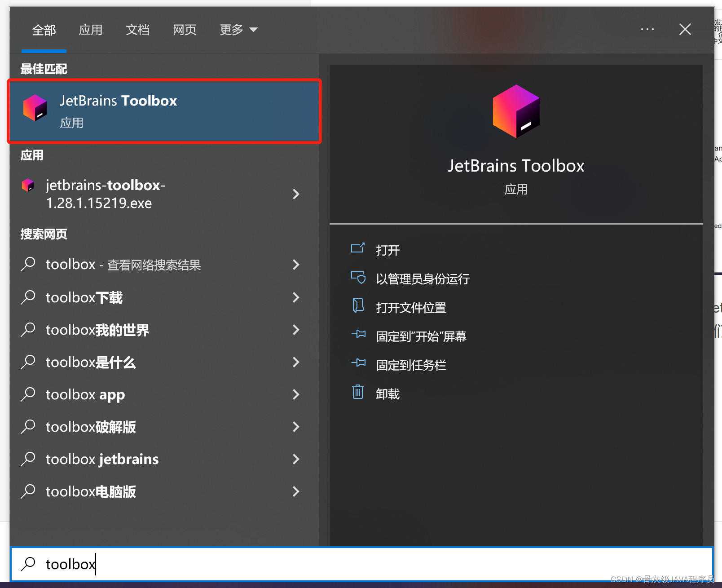Click the admin shield icon
The height and width of the screenshot is (588, 722).
click(x=358, y=278)
